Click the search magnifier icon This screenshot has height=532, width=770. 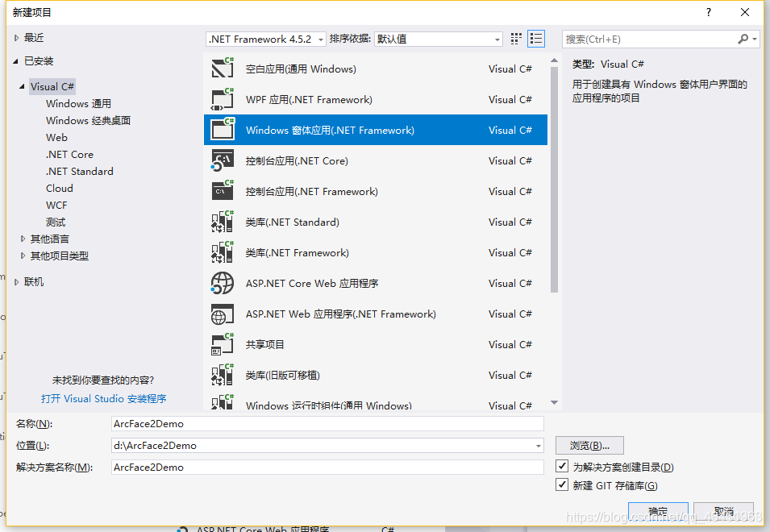743,39
